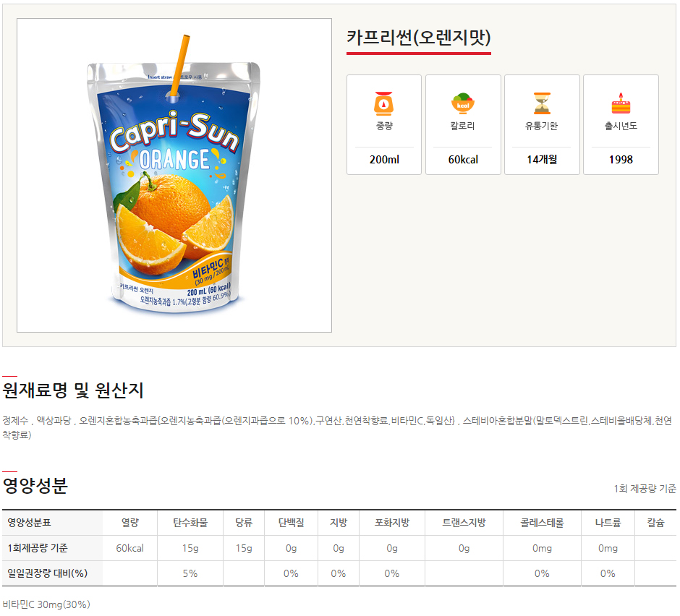Click the hourglass icon above 유통기한
Image resolution: width=680 pixels, height=616 pixels.
pos(542,103)
